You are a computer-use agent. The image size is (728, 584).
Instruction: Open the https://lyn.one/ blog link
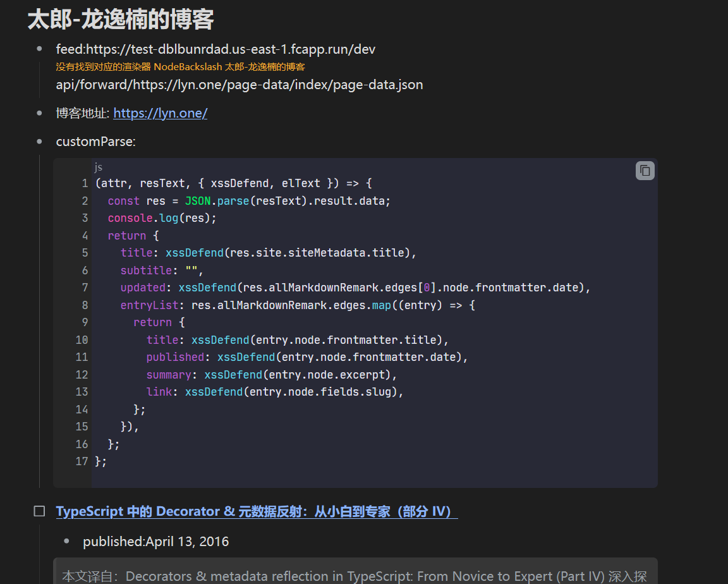point(160,113)
